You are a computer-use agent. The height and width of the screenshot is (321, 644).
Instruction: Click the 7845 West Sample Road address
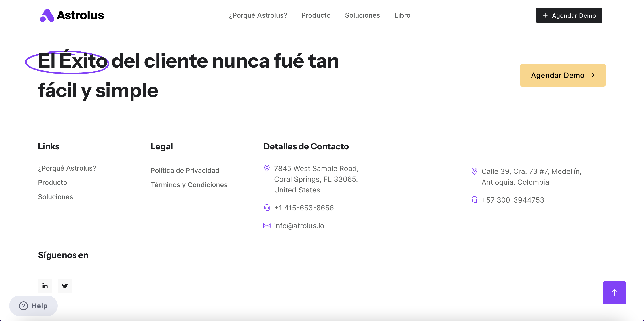tap(316, 179)
